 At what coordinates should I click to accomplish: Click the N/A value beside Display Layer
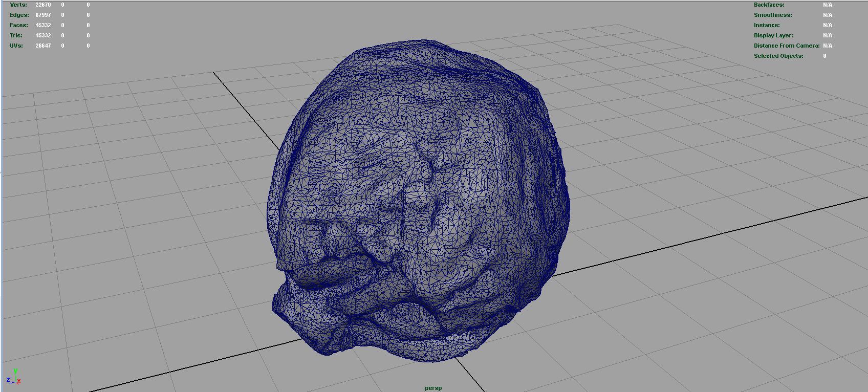click(x=828, y=35)
